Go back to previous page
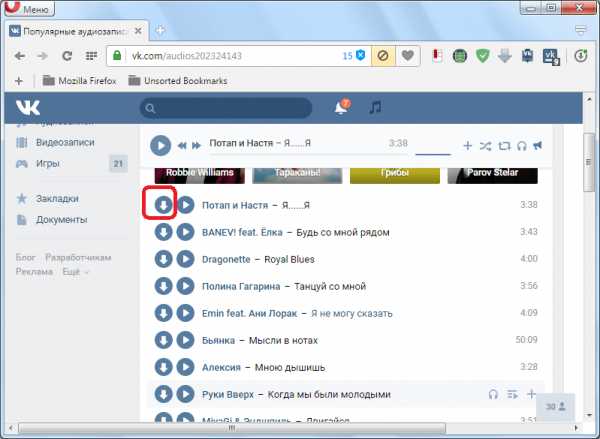 pos(20,56)
